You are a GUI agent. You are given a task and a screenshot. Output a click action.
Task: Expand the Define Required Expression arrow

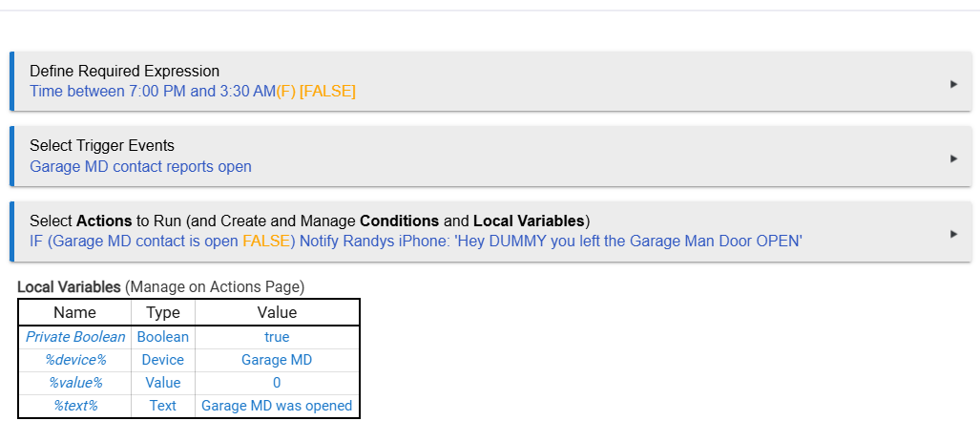point(953,84)
